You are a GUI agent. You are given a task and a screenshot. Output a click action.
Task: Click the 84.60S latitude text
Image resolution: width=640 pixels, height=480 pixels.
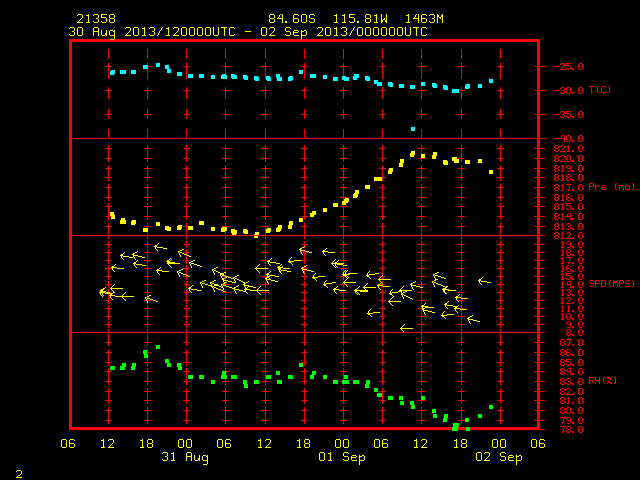(292, 19)
